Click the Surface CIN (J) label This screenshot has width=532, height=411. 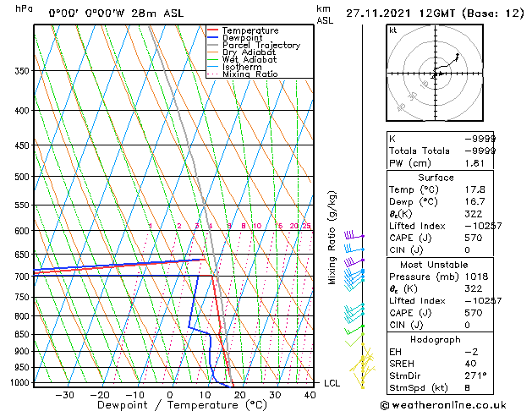[x=406, y=250]
